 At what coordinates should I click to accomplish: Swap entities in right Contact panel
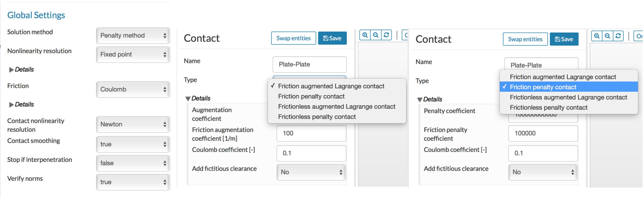point(525,39)
